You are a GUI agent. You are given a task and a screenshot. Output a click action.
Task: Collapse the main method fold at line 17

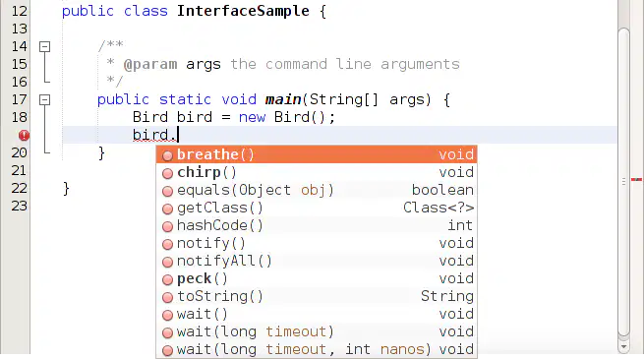[45, 99]
